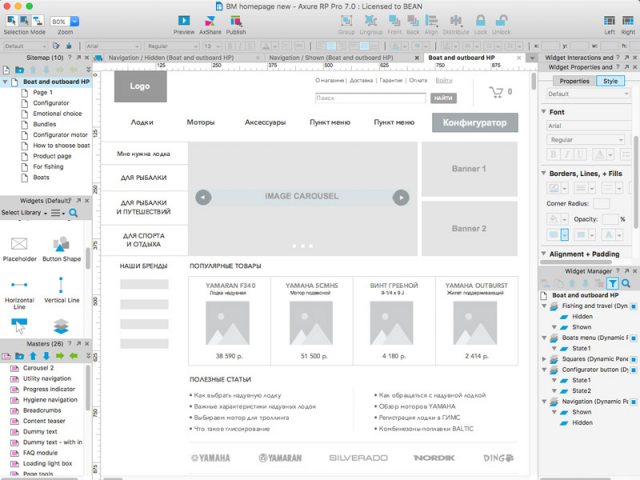Open the Style tab

pos(610,81)
